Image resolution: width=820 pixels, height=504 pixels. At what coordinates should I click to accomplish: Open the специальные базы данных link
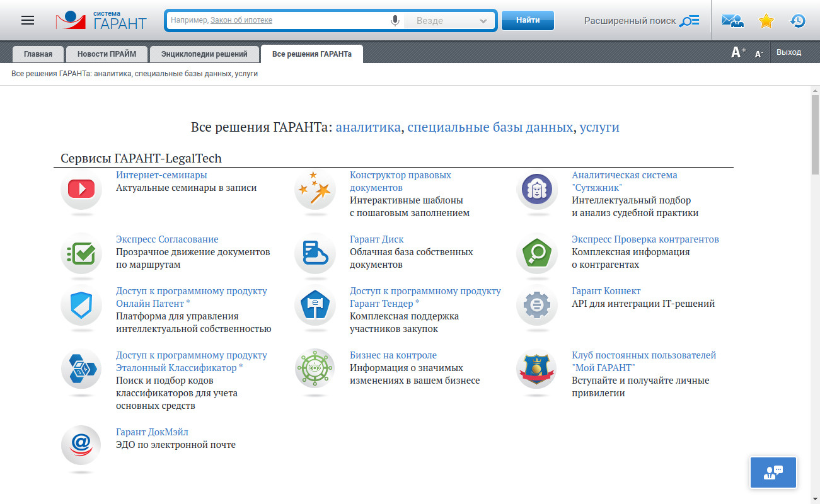pos(490,127)
